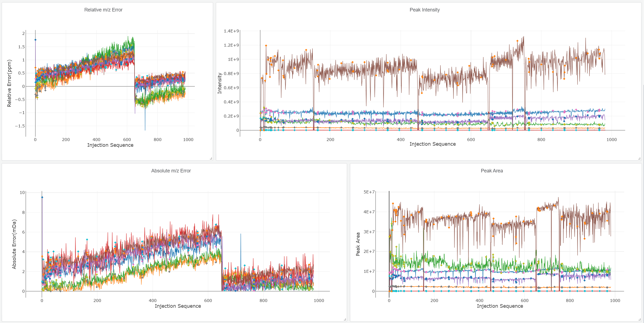Click the Absolute m/z Error chart title

point(171,171)
